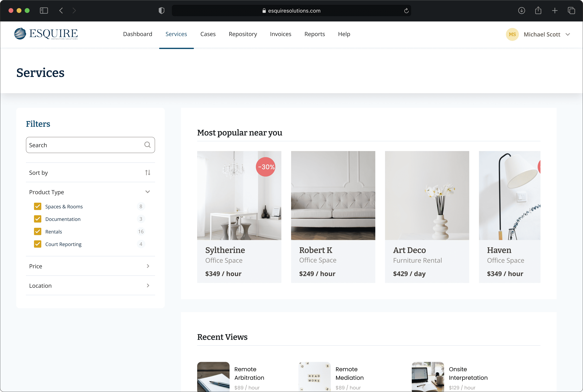Image resolution: width=583 pixels, height=392 pixels.
Task: Toggle the Documentation checkbox
Action: (38, 219)
